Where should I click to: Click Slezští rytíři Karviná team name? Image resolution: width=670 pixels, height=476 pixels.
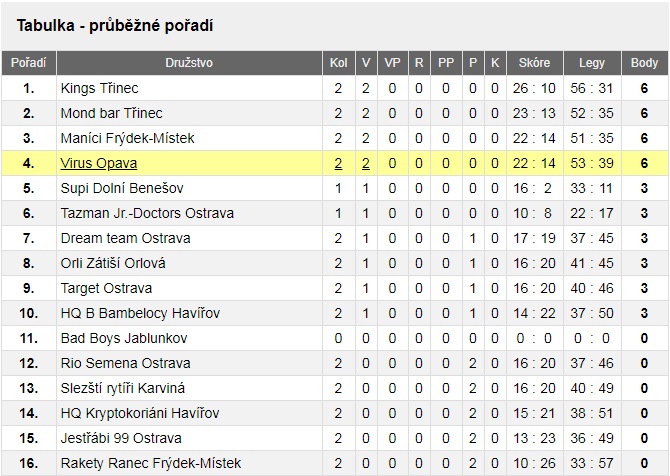click(x=123, y=388)
